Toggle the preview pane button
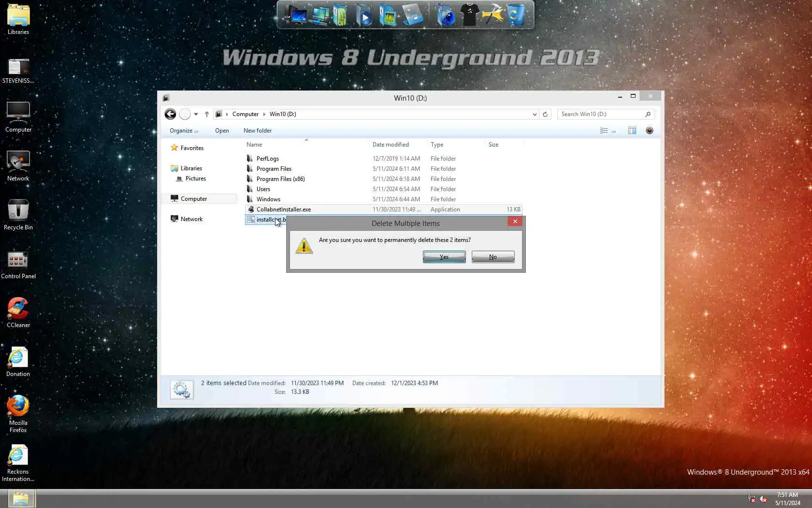812x508 pixels. pyautogui.click(x=632, y=131)
